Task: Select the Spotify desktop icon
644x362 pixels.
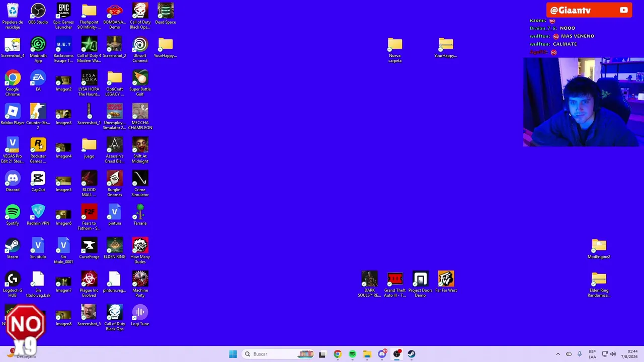Action: click(x=13, y=215)
